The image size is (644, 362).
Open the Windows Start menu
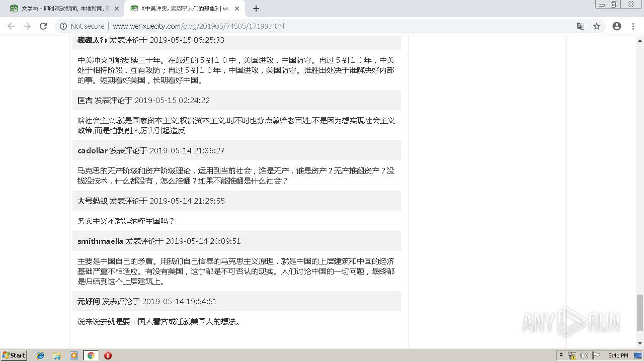coord(14,355)
